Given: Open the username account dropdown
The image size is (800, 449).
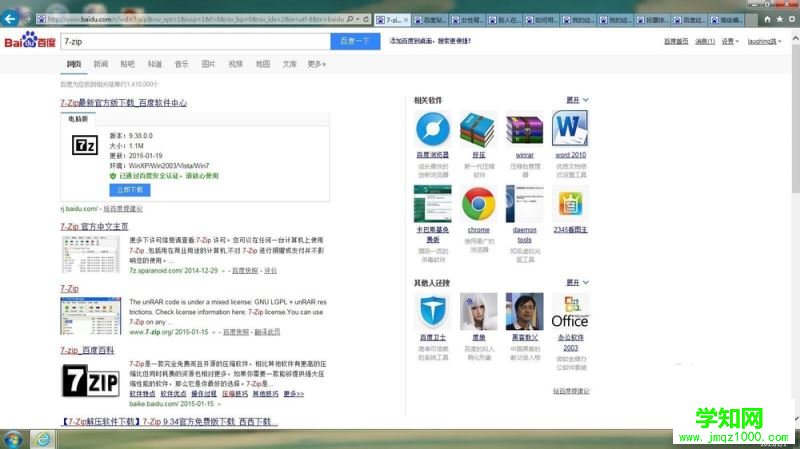Looking at the screenshot, I should pyautogui.click(x=764, y=41).
